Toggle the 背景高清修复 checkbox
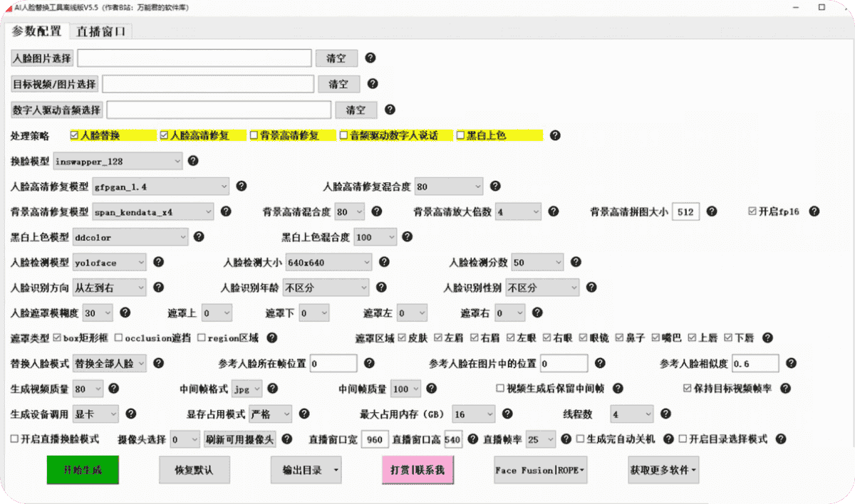The height and width of the screenshot is (504, 855). (x=254, y=135)
